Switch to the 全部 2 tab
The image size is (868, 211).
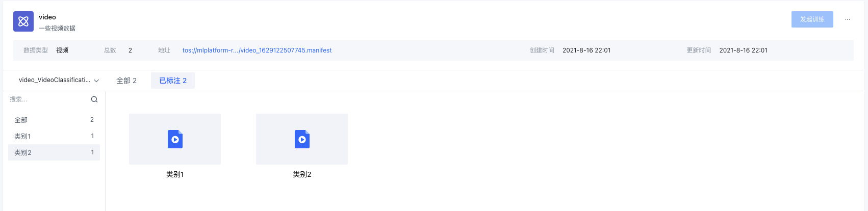126,81
